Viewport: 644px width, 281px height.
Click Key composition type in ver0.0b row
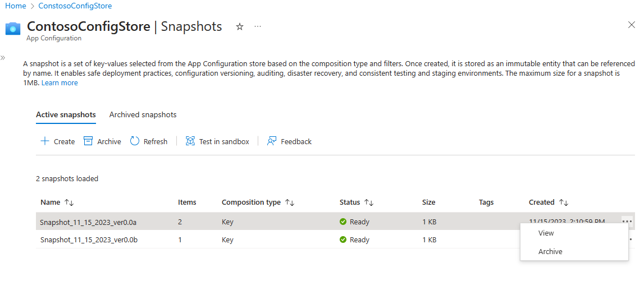(x=227, y=239)
